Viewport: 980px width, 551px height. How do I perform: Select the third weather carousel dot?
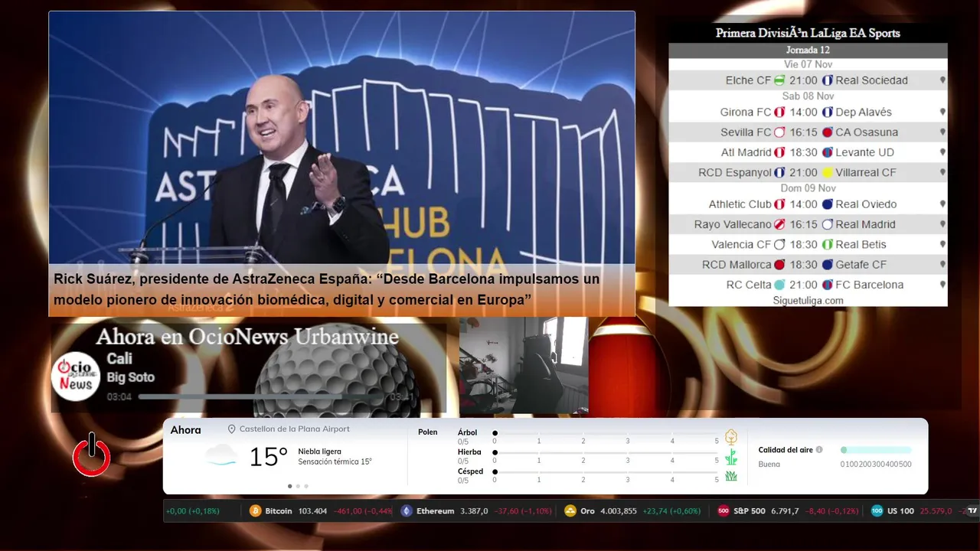pos(306,486)
